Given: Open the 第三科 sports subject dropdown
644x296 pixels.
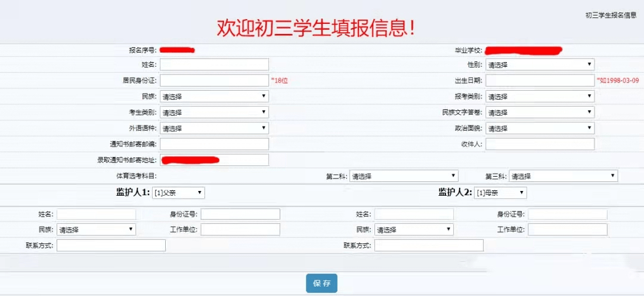Looking at the screenshot, I should [x=563, y=176].
